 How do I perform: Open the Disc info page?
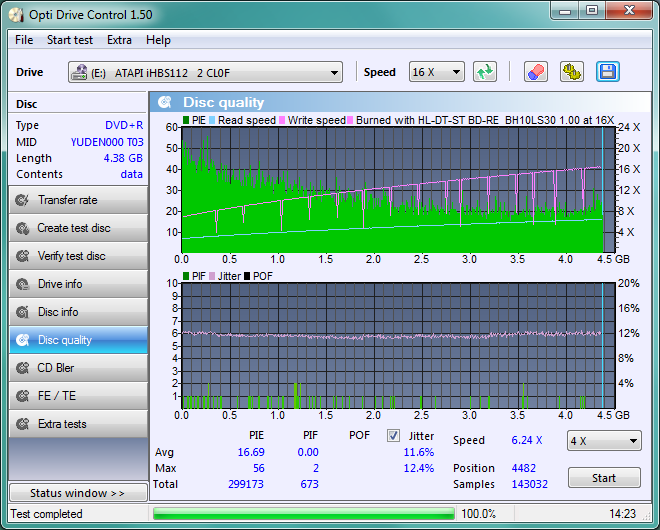(x=78, y=312)
